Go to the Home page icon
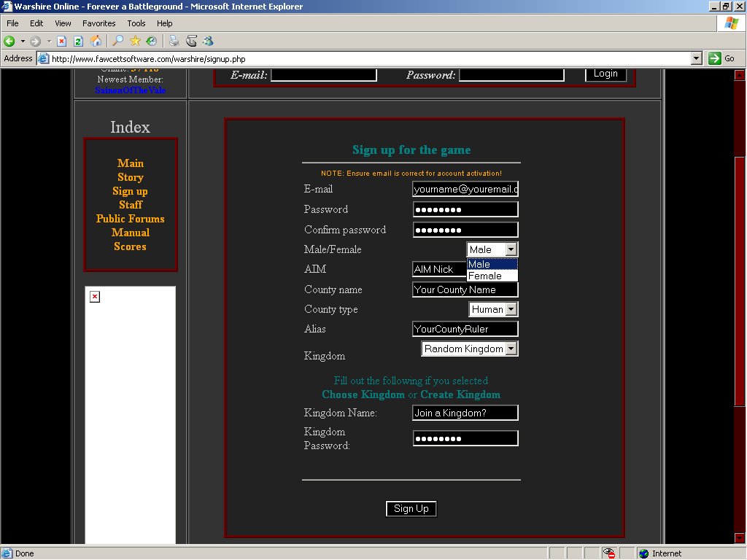The height and width of the screenshot is (560, 747). click(95, 41)
